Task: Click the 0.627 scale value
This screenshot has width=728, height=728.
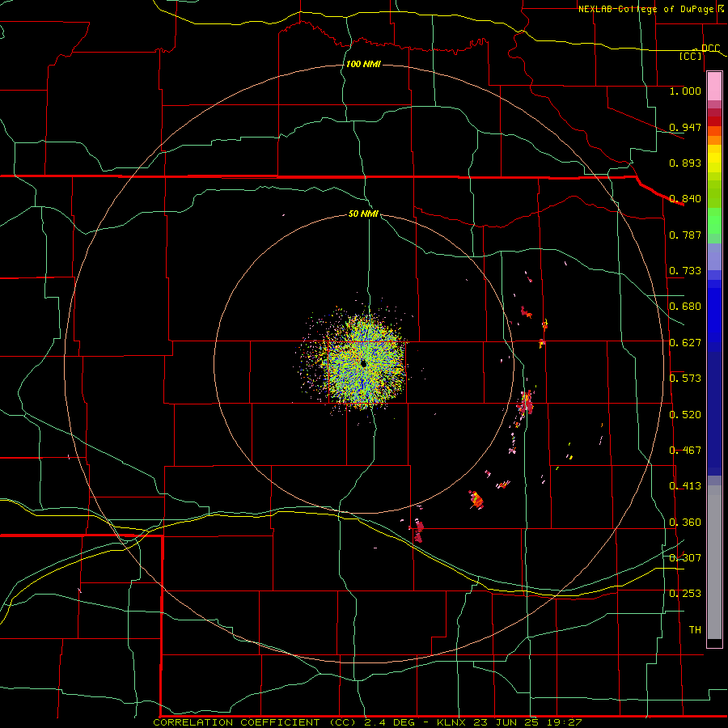Action: click(685, 343)
